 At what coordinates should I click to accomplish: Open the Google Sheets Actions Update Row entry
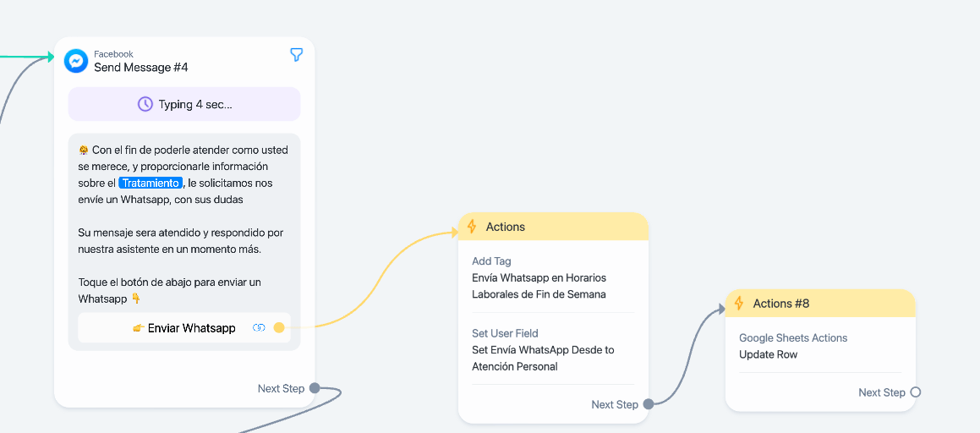click(x=820, y=346)
